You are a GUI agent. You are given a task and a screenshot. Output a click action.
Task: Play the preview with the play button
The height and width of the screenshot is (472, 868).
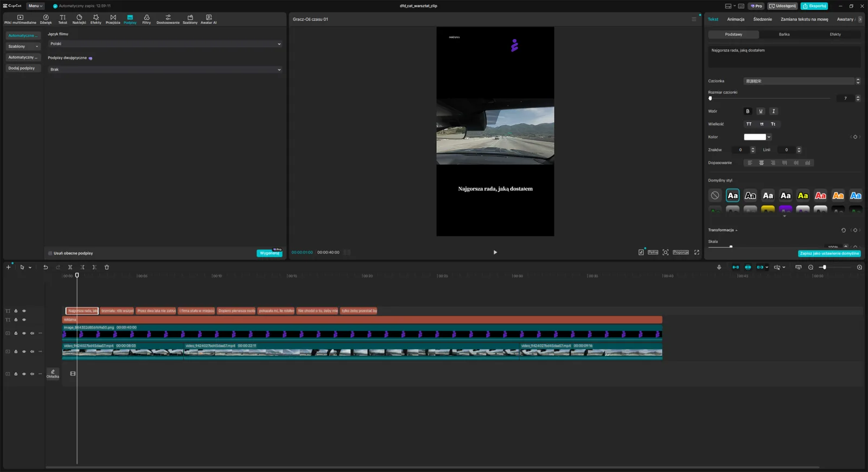(x=495, y=252)
